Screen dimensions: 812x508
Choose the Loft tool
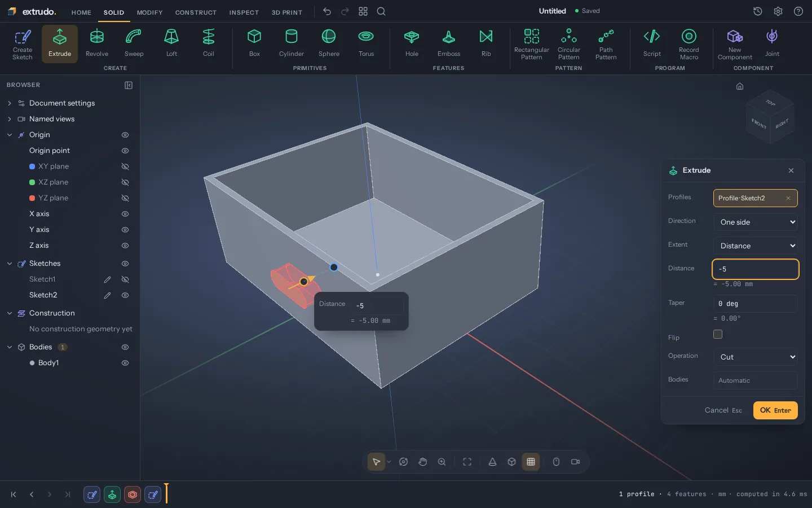pyautogui.click(x=171, y=43)
